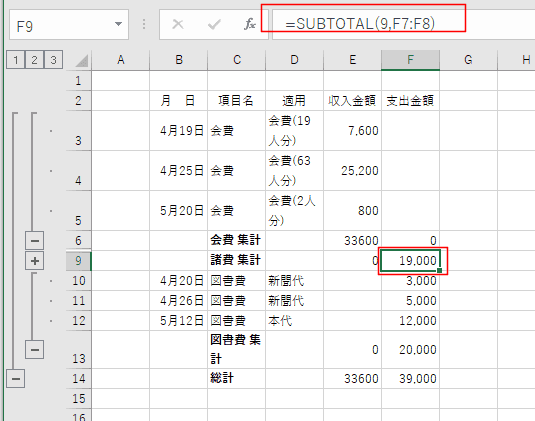Select row 14 header
Viewport: 535px width, 421px height.
[x=78, y=379]
